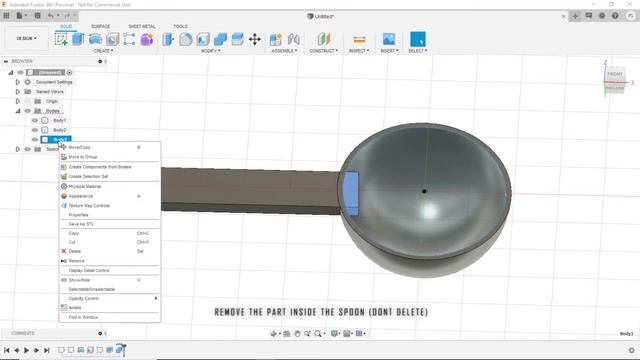
Task: Select the Extrude tool
Action: [78, 39]
